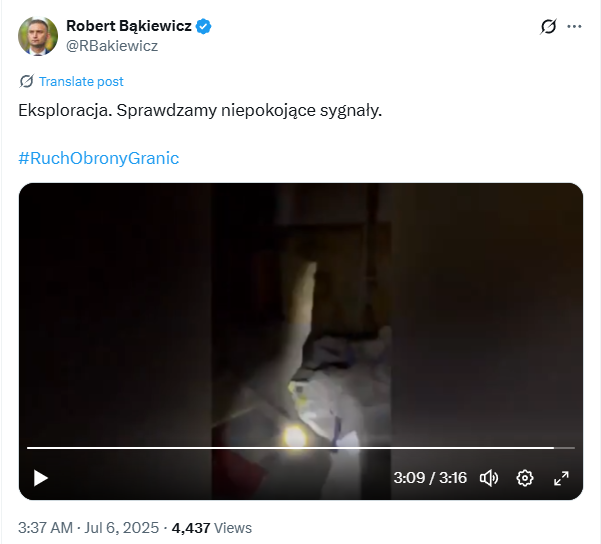Image resolution: width=601 pixels, height=544 pixels.
Task: Click the post text Eksploracja. Sprawdzamy niepokojące sygnały
Action: tap(200, 110)
